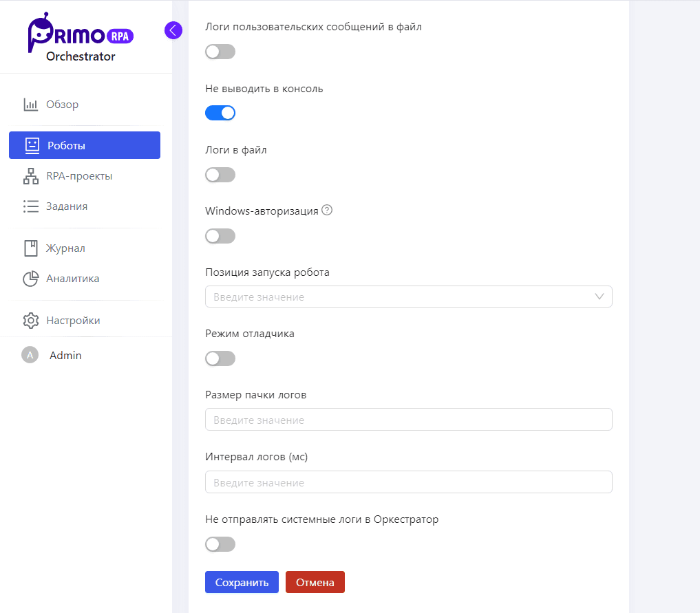
Task: Open the RPA-проекты menu item
Action: pos(79,176)
